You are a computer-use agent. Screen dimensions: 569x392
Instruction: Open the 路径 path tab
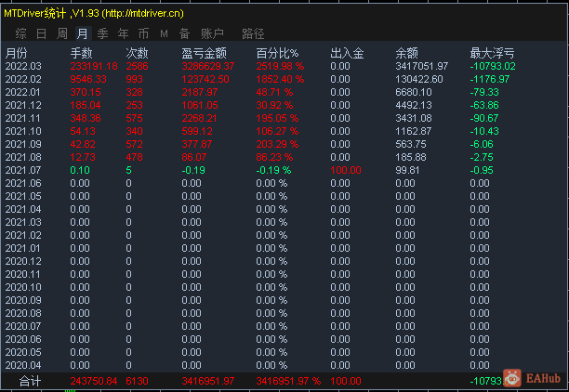pyautogui.click(x=253, y=33)
